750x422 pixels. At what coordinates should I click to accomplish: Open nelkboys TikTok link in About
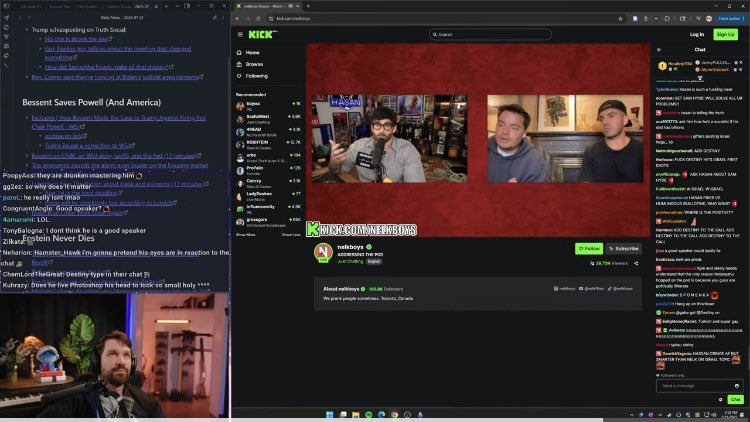[x=620, y=289]
